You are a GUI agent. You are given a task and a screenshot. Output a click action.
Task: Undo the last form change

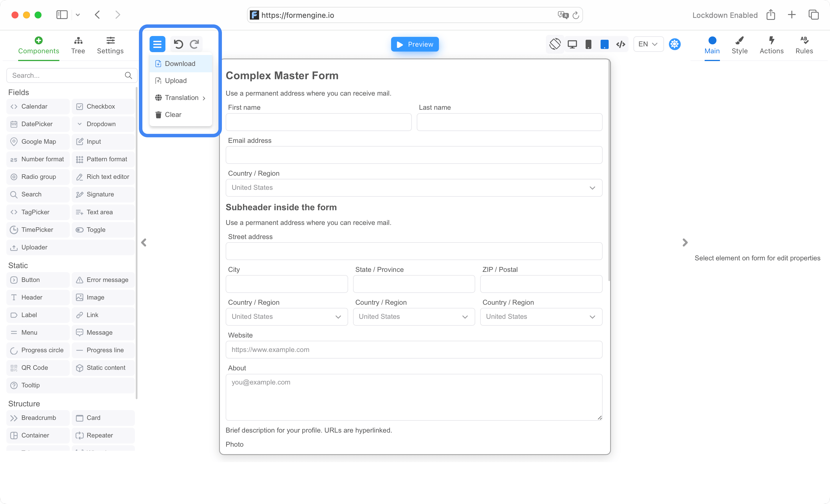click(178, 44)
